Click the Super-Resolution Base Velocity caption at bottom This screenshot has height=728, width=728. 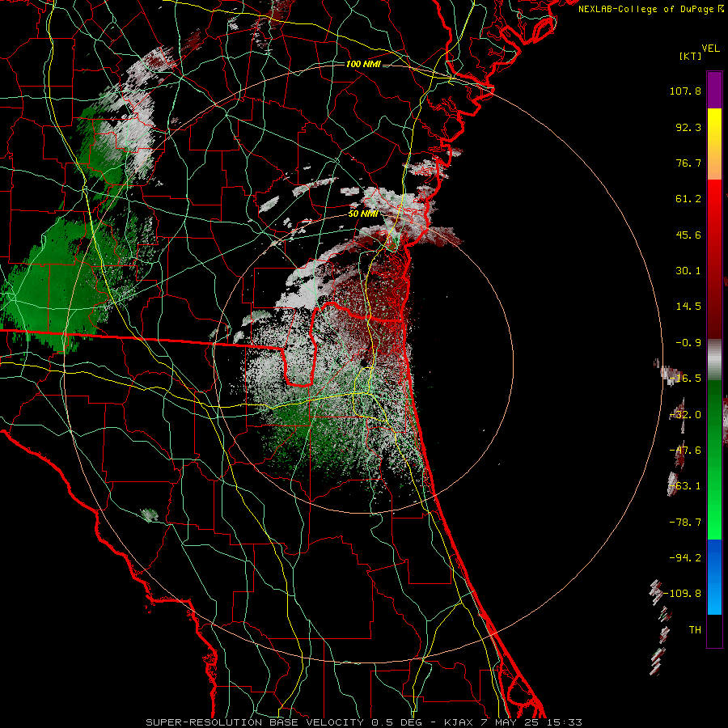(x=363, y=722)
